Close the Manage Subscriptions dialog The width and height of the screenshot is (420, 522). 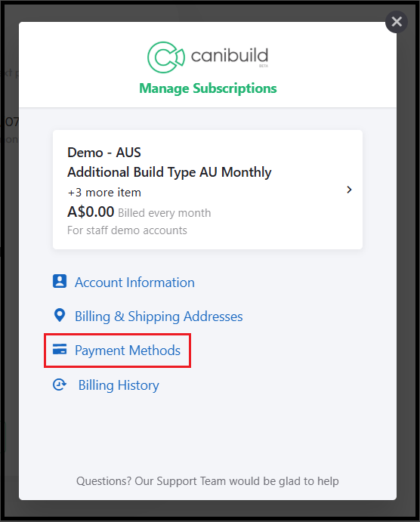point(397,22)
